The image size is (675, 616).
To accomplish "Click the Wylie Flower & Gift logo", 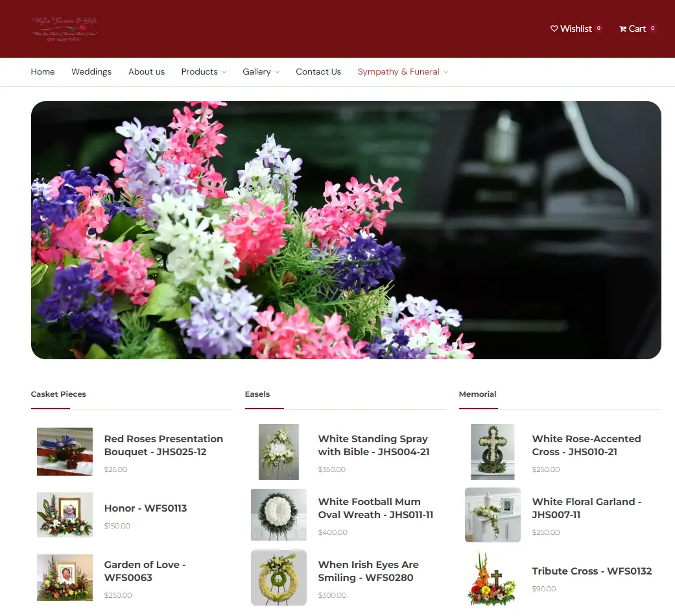I will tap(63, 27).
